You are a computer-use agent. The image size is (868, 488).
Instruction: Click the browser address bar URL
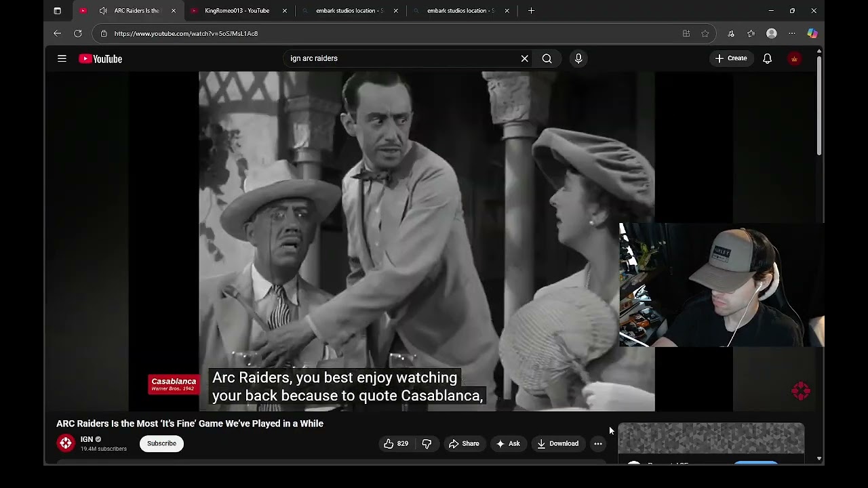coord(186,33)
